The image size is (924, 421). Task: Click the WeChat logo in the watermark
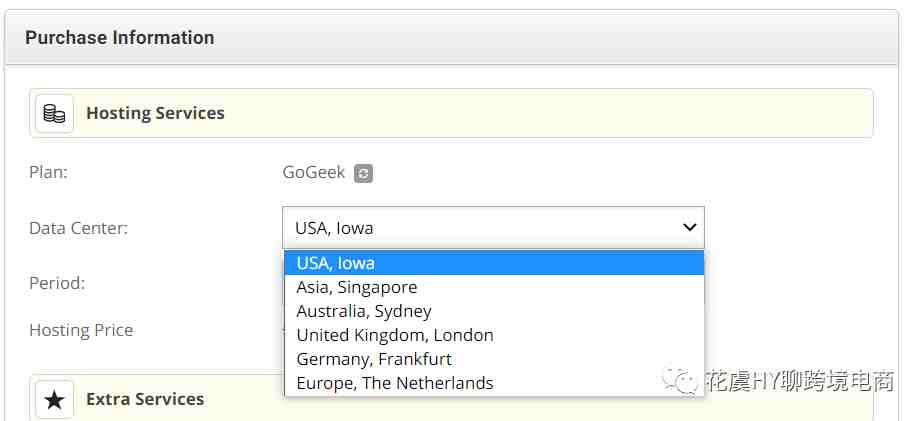click(681, 380)
